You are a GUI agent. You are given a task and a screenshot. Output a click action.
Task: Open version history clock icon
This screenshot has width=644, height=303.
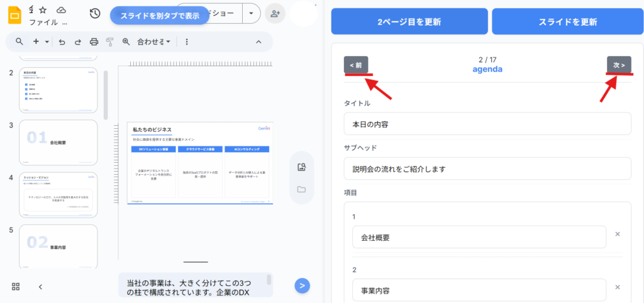click(95, 13)
